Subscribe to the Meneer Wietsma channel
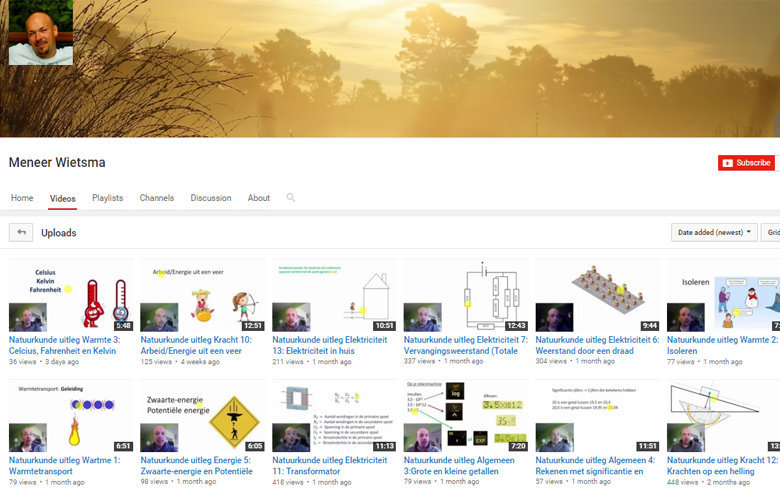 (x=746, y=163)
